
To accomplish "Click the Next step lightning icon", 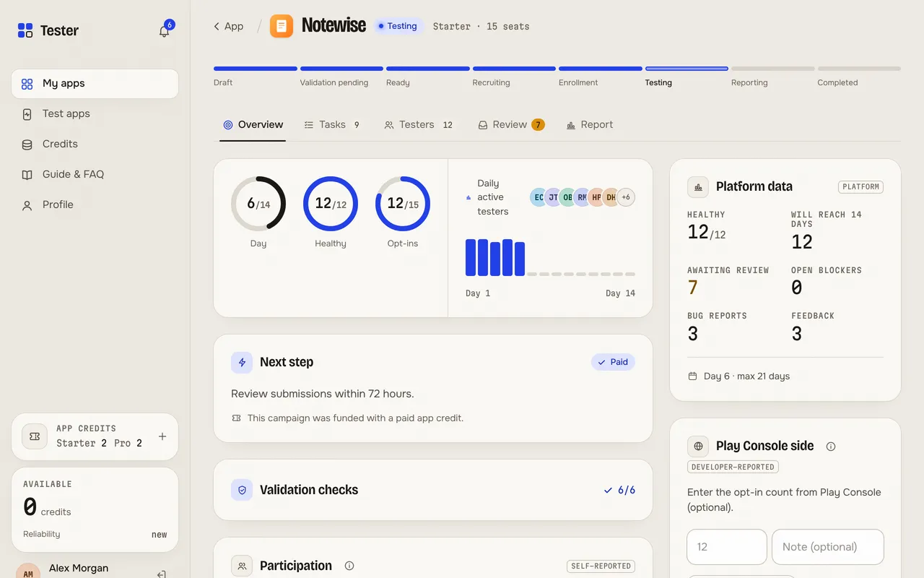I will (242, 363).
